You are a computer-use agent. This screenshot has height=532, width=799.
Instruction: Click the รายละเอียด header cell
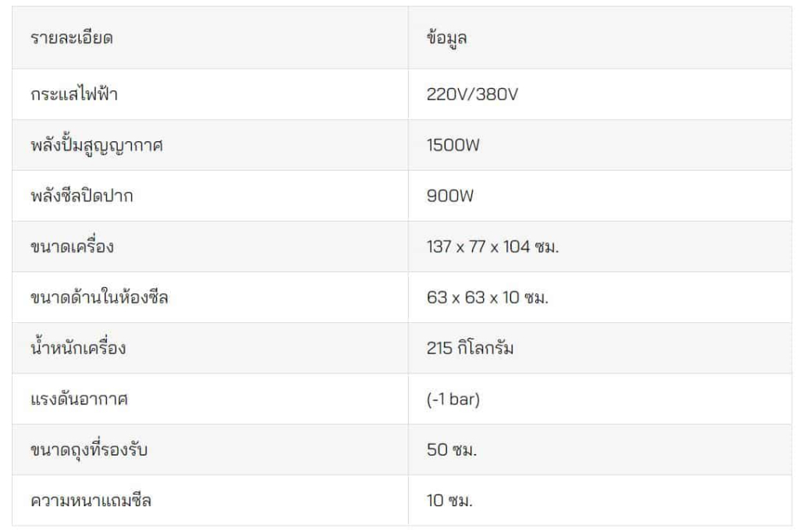pyautogui.click(x=210, y=37)
